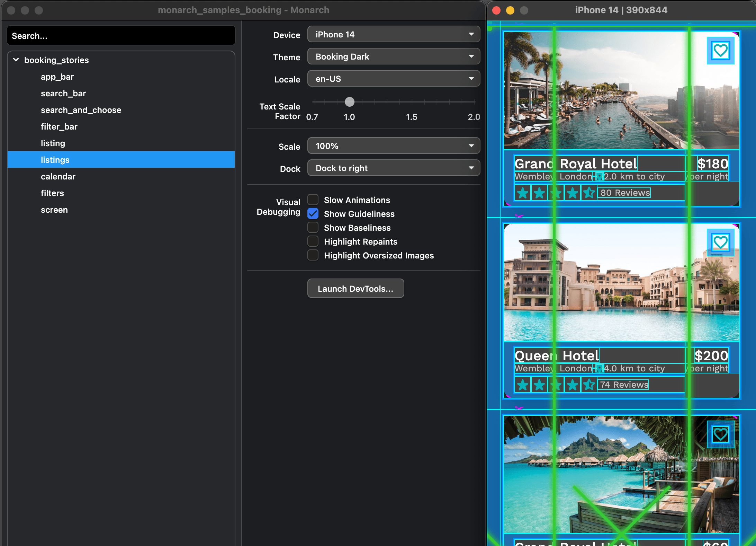The image size is (756, 546).
Task: Click first rating star of Grand Royal Hotel
Action: 523,193
